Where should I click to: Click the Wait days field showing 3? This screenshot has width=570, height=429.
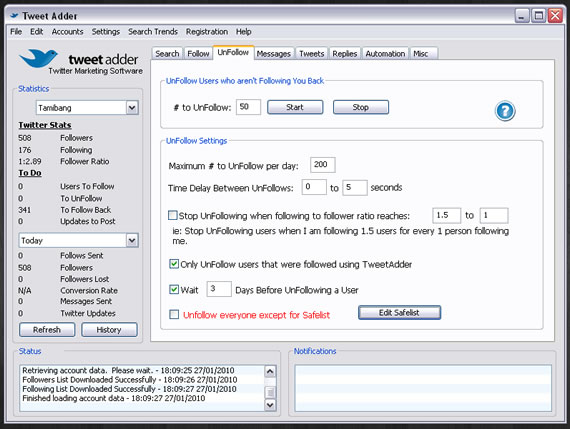pos(219,289)
